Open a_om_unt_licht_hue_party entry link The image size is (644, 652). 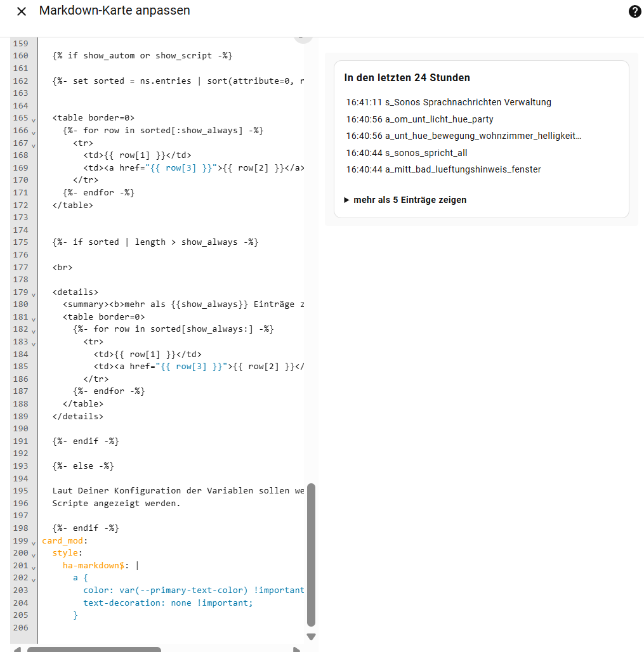[x=439, y=119]
